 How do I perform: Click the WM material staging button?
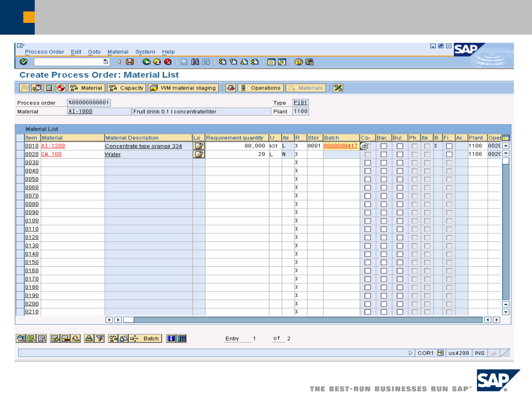183,88
